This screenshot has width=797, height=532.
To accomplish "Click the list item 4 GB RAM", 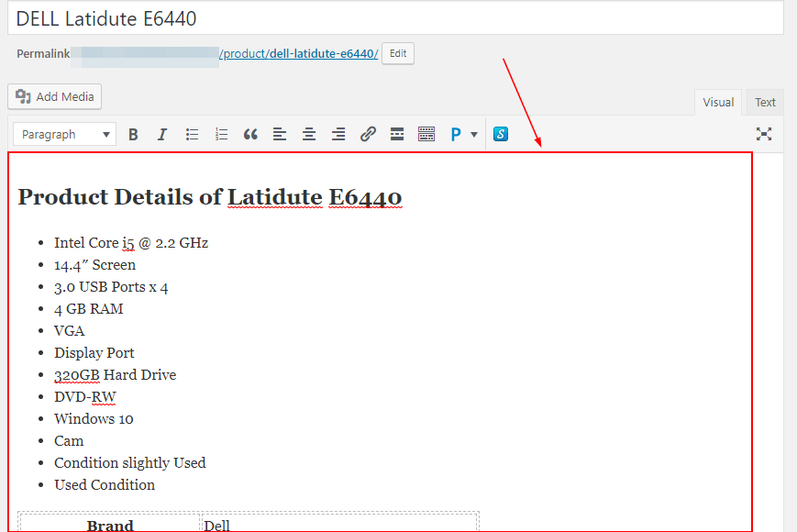I will tap(89, 309).
